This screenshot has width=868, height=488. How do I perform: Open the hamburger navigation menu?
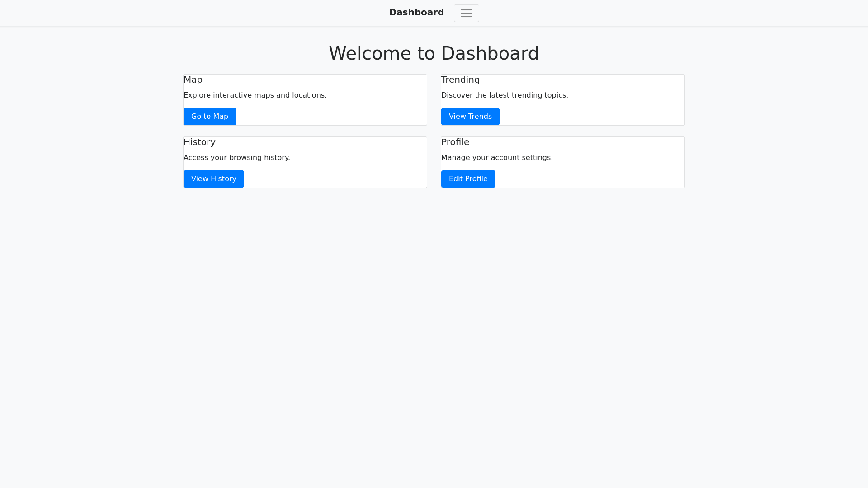pyautogui.click(x=466, y=13)
